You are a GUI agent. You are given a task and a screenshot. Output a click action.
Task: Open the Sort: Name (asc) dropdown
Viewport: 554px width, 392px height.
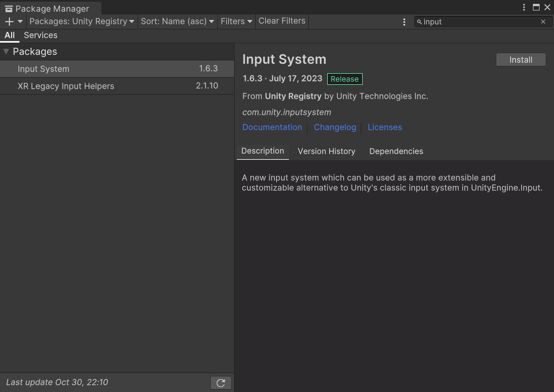[x=177, y=22]
